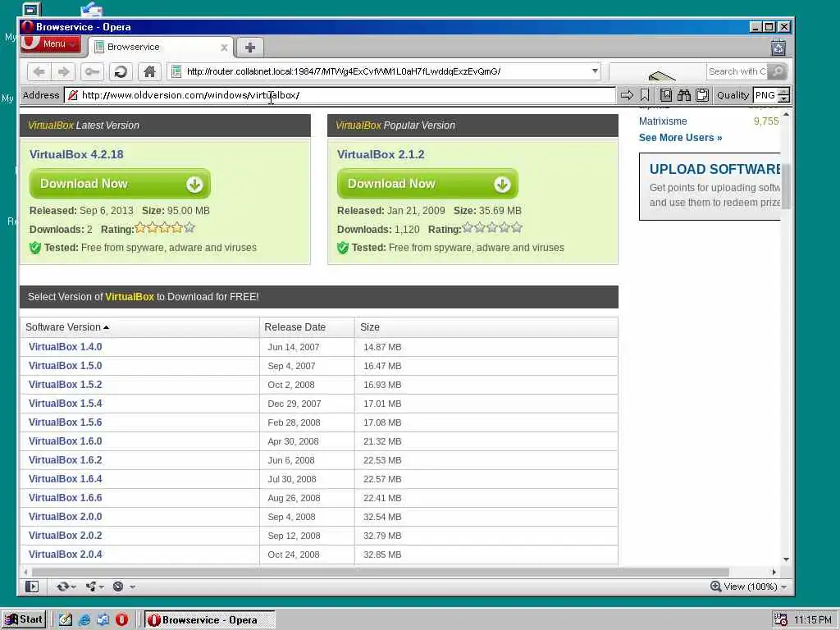The width and height of the screenshot is (840, 630).
Task: Click the Browservice Address field
Action: [340, 95]
